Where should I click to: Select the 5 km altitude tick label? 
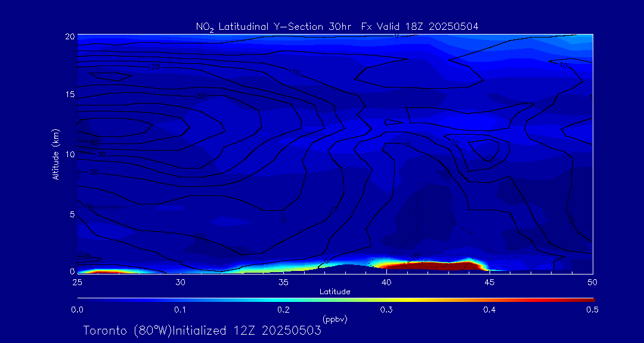point(72,214)
